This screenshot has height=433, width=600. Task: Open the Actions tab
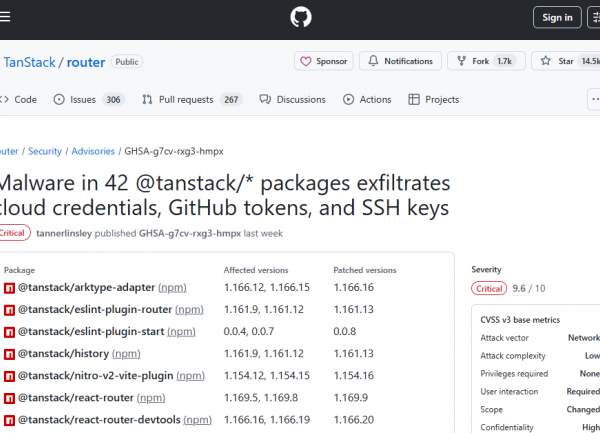[x=367, y=99]
